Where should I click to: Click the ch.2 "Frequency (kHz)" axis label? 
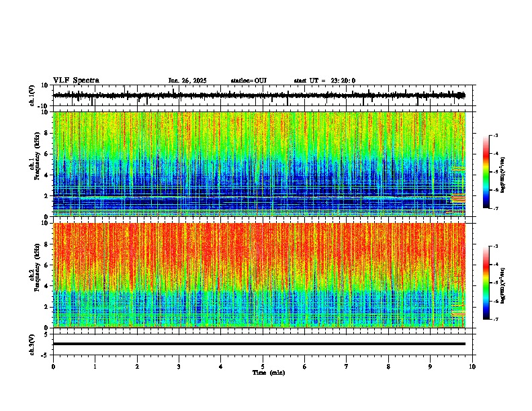pyautogui.click(x=37, y=267)
